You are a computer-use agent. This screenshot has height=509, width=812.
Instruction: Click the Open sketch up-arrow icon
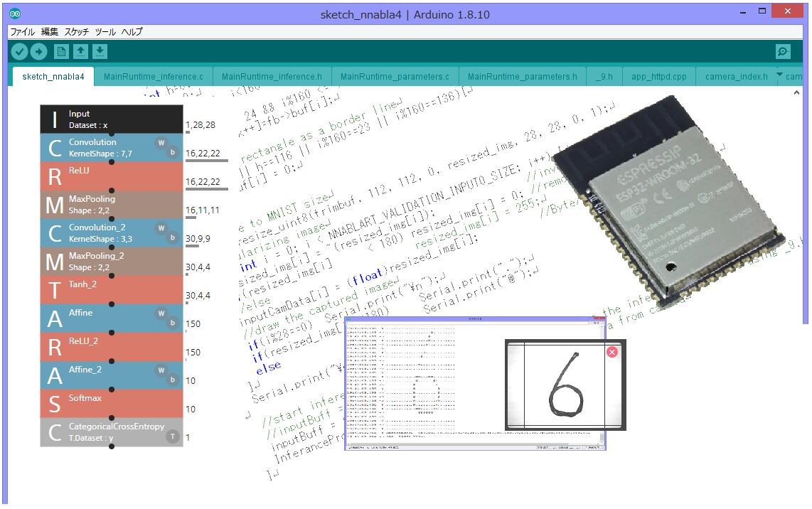point(80,51)
